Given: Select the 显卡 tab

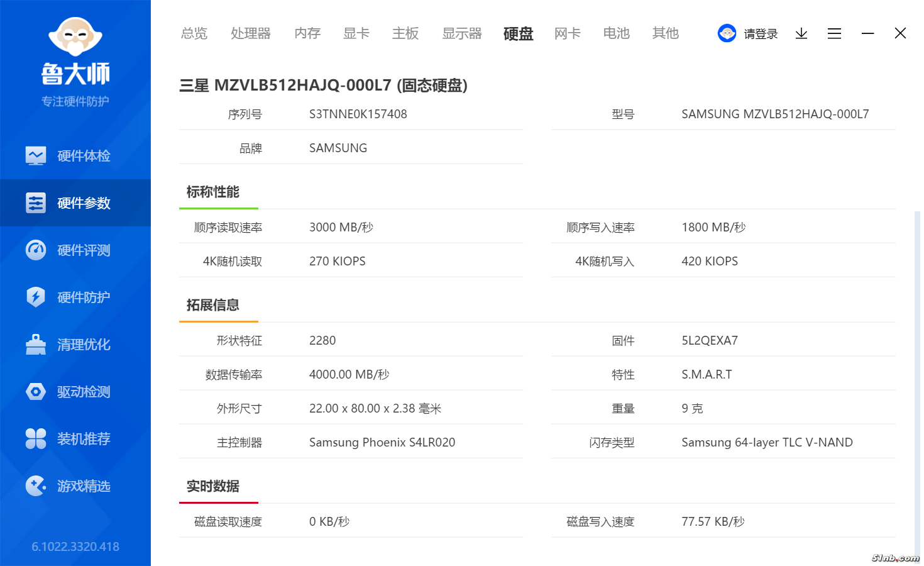Looking at the screenshot, I should (356, 33).
